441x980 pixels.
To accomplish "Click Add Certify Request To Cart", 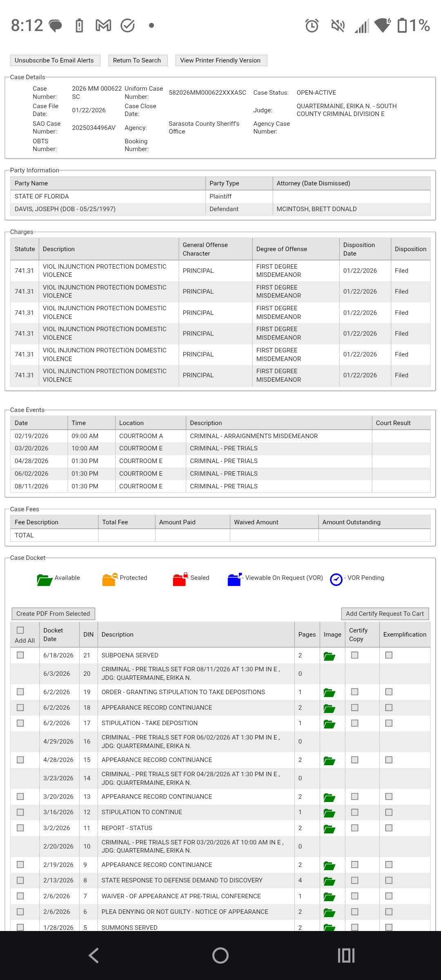I will (385, 614).
